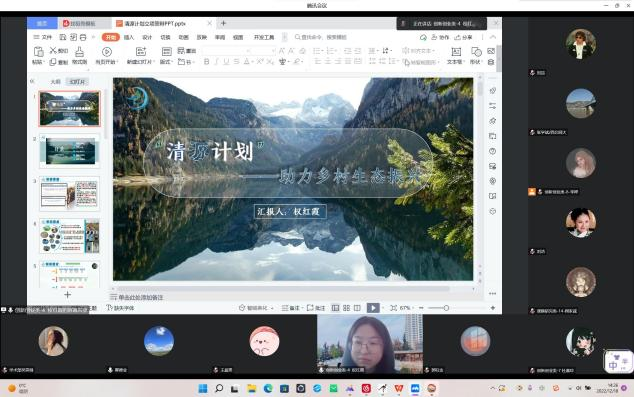This screenshot has width=634, height=397.
Task: Toggle Underline formatting button
Action: (x=226, y=61)
